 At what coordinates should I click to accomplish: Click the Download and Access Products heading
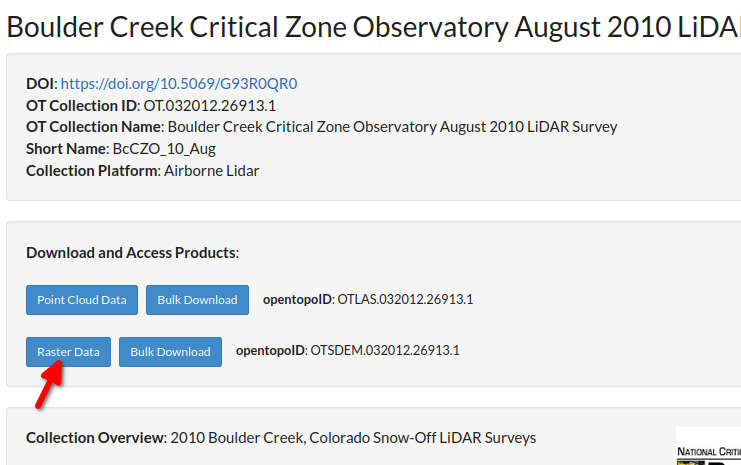[133, 253]
